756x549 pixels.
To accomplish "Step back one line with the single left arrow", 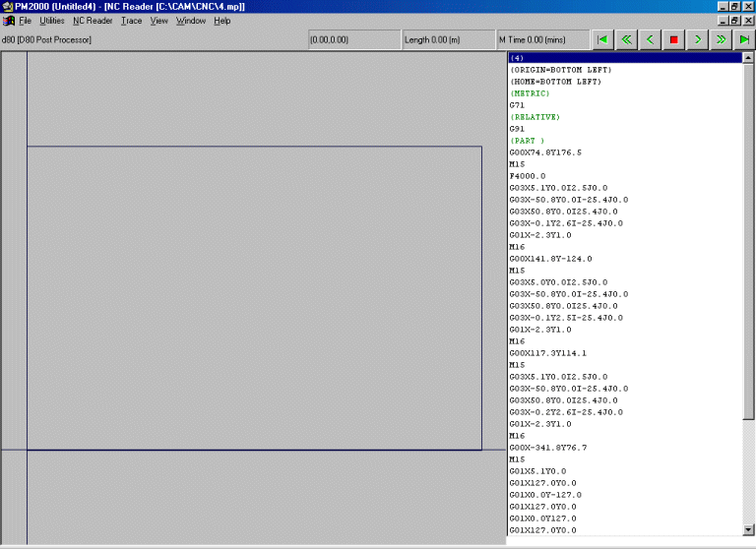I will [650, 40].
